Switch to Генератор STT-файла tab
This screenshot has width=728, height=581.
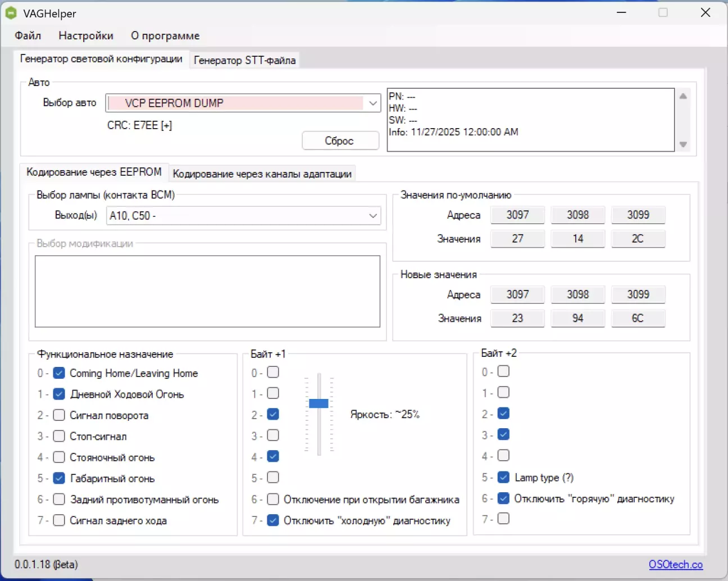[x=244, y=60]
